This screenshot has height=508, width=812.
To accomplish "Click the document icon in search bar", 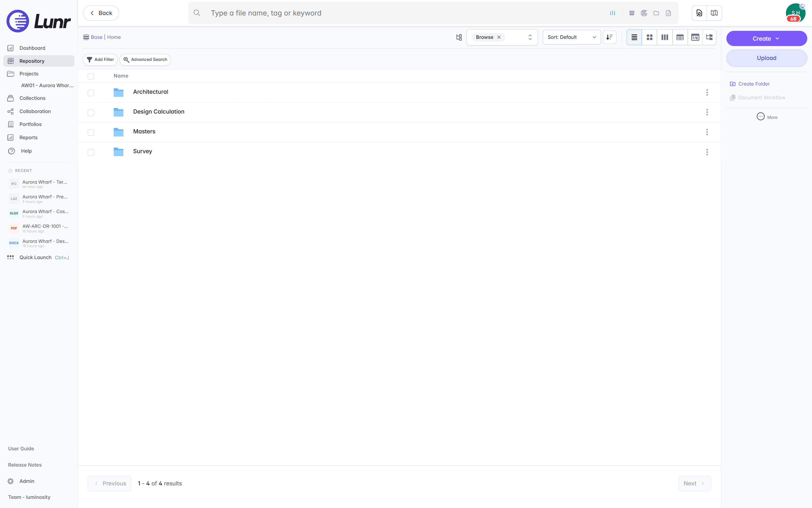I will click(x=668, y=13).
